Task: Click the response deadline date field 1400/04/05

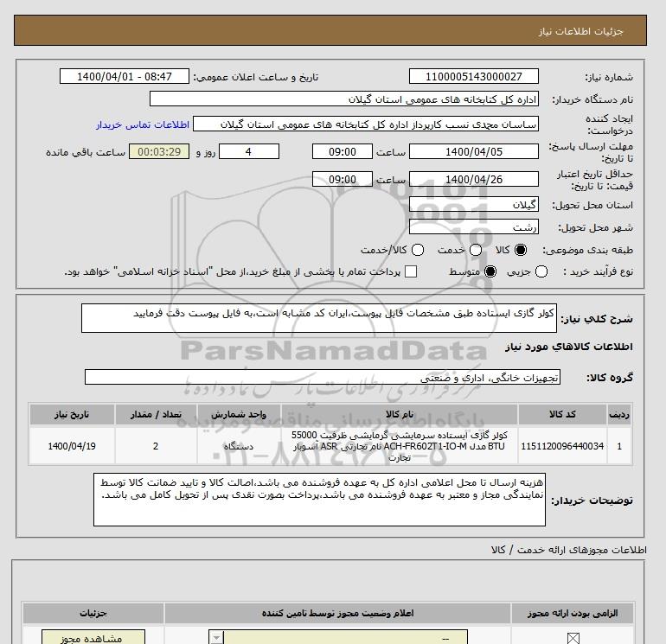Action: point(472,151)
